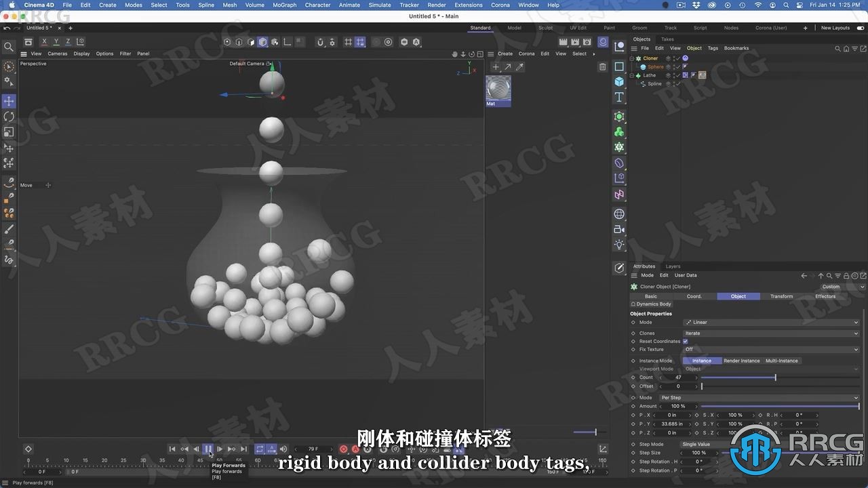Delete material using the trash icon
The image size is (868, 488).
(602, 67)
